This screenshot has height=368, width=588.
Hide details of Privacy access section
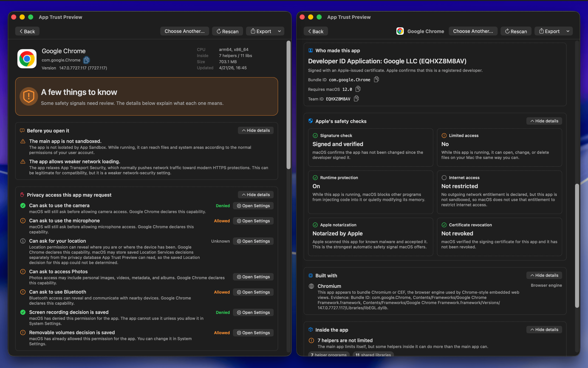(x=256, y=195)
